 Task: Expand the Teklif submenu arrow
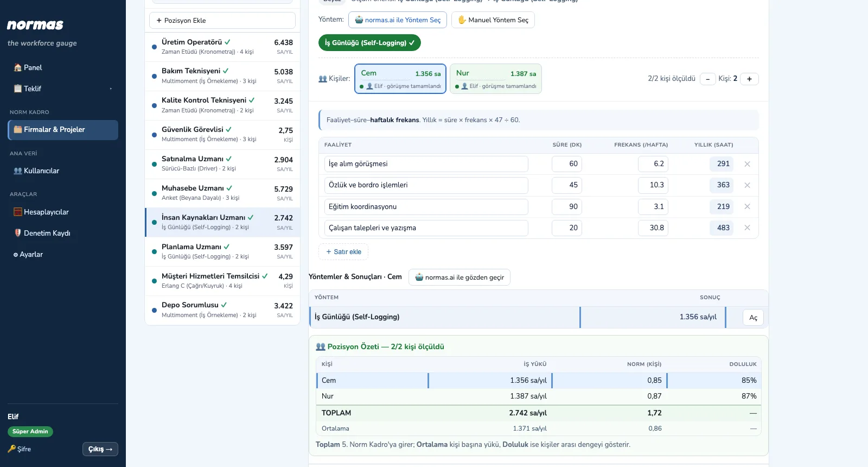pyautogui.click(x=111, y=89)
